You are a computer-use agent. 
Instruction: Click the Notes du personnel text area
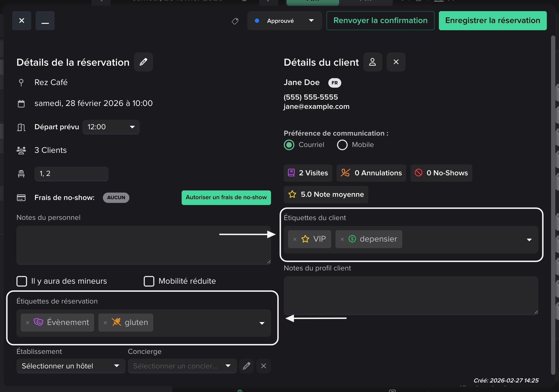(x=143, y=245)
